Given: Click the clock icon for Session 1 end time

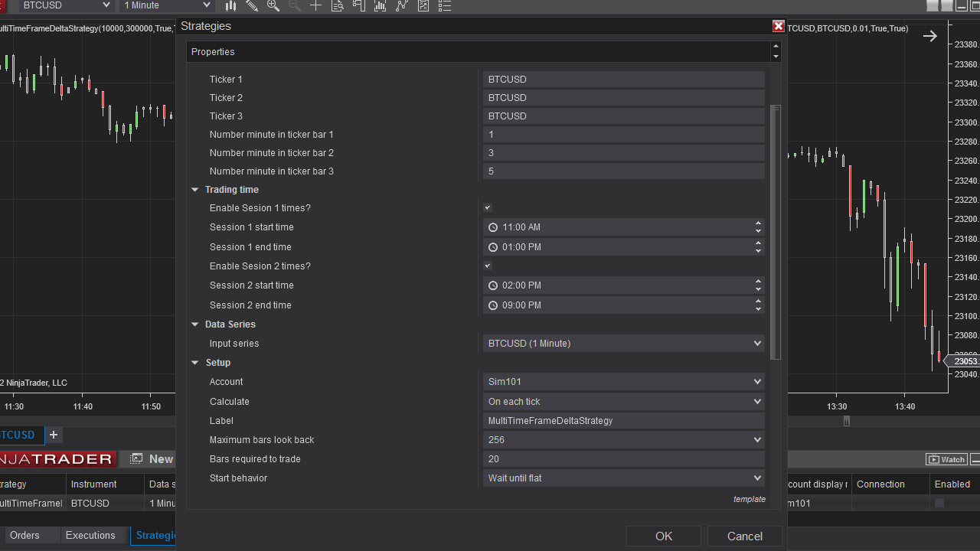Looking at the screenshot, I should click(493, 247).
